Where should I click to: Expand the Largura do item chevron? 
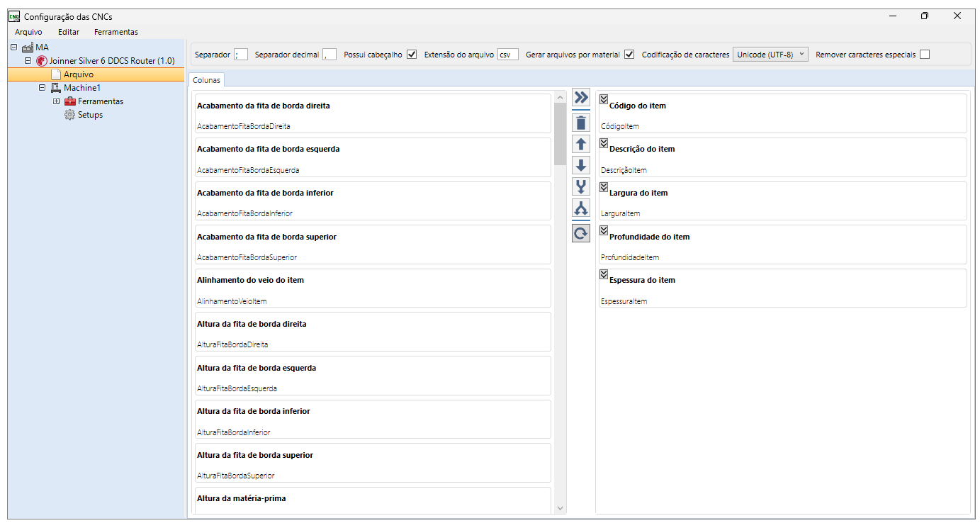(604, 187)
